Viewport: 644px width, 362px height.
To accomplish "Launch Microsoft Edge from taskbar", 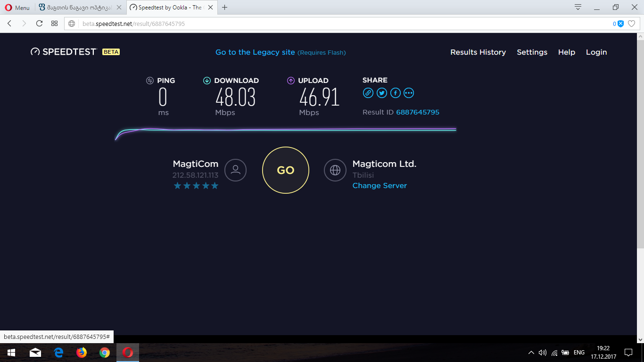I will pos(58,353).
